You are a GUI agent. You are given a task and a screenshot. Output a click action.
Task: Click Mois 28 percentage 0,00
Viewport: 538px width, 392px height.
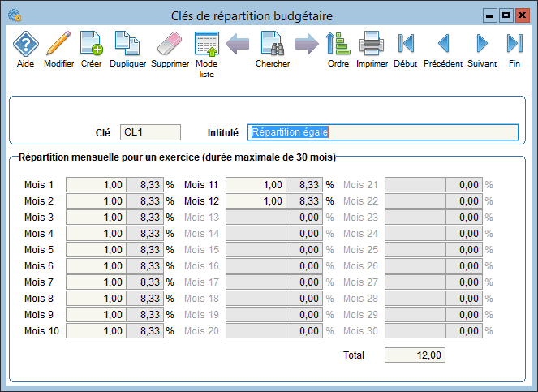click(464, 299)
